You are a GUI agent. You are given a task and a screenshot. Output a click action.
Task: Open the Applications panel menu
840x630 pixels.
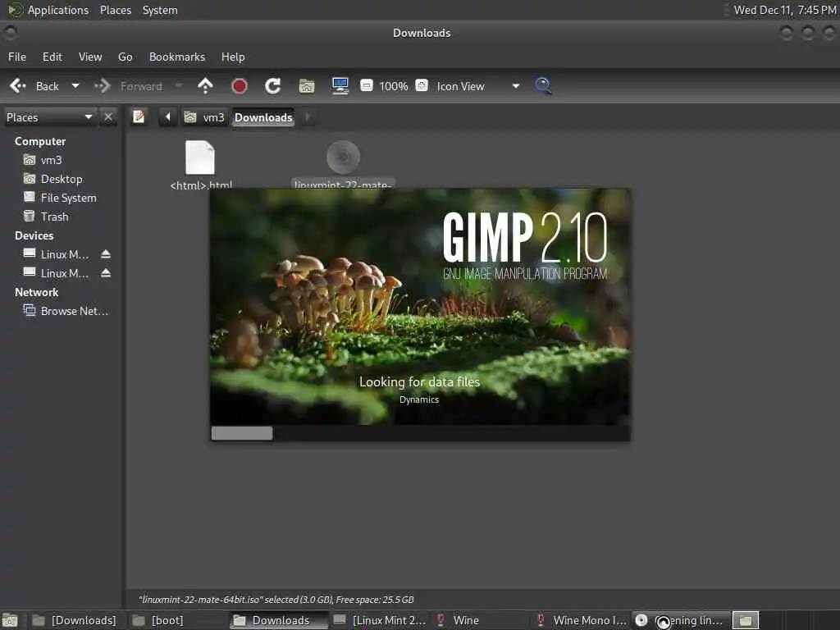58,10
